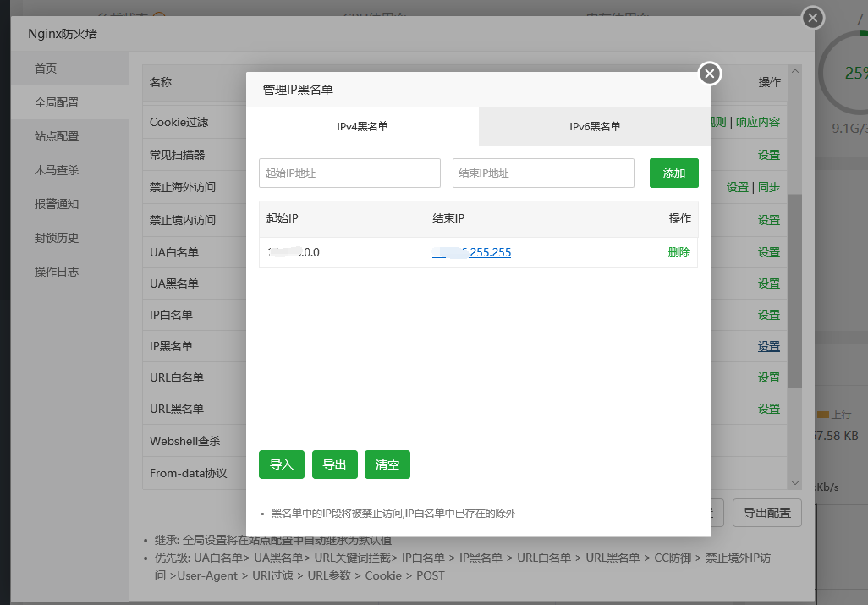
Task: Close the 管理IP黑名单 dialog
Action: tap(710, 74)
